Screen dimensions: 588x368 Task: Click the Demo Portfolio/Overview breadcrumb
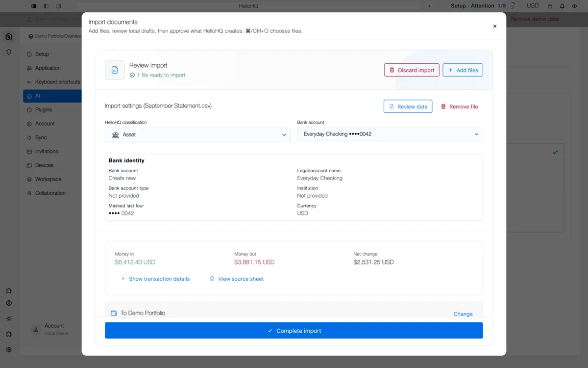54,36
